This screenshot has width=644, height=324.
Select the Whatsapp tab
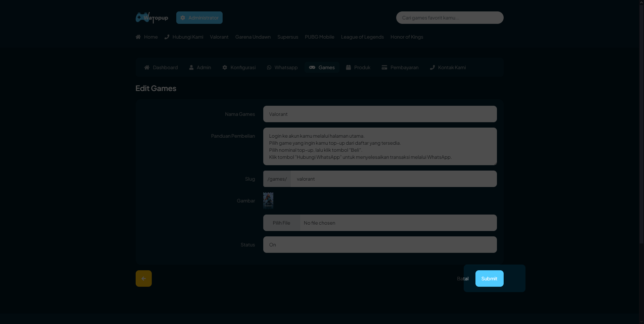pos(282,67)
